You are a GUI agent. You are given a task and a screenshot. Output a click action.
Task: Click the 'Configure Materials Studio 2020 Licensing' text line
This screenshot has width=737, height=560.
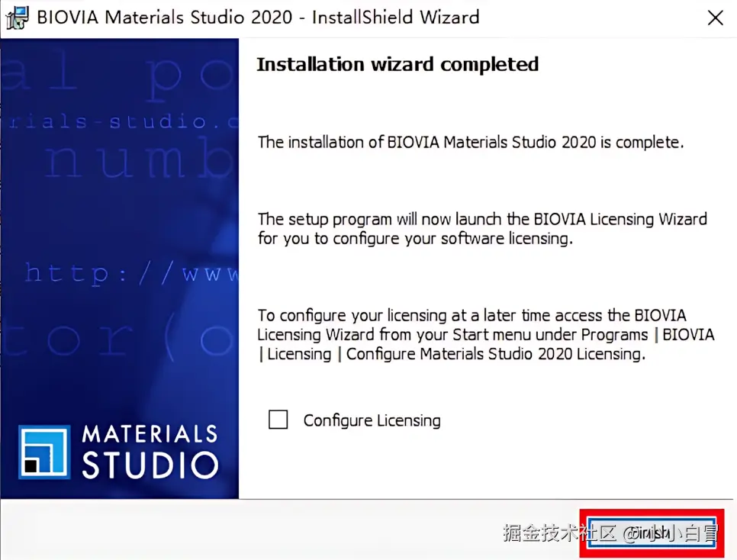pos(495,354)
